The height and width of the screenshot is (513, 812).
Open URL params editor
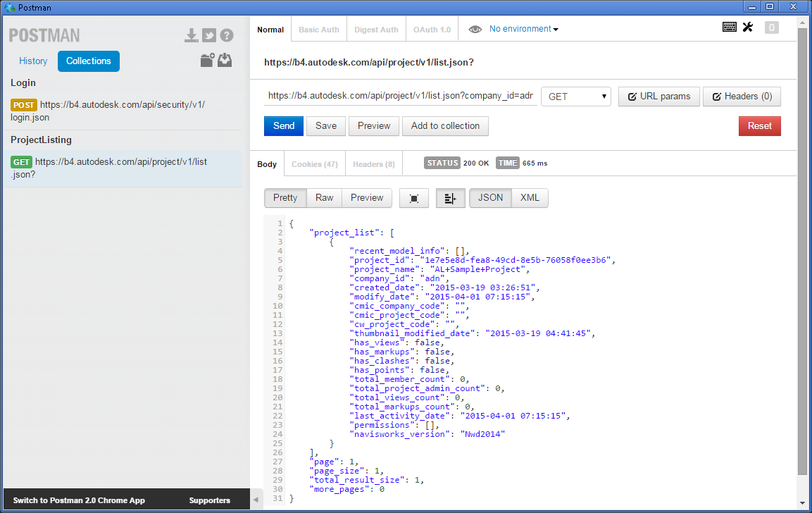[x=658, y=97]
